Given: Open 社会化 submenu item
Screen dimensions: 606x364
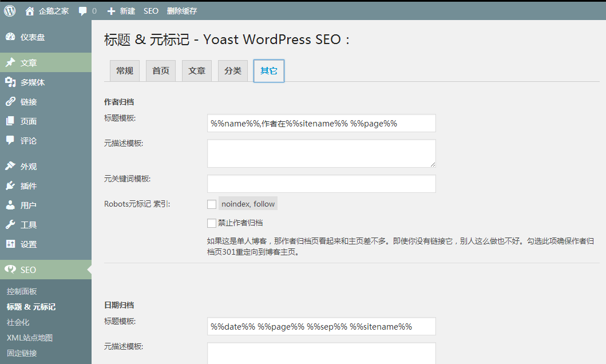Looking at the screenshot, I should [18, 322].
